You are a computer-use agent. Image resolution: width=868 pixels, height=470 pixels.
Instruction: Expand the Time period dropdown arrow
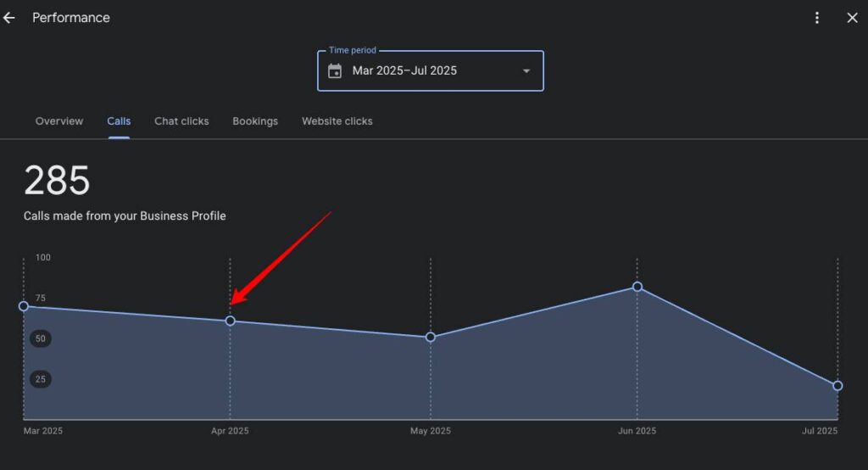click(526, 70)
